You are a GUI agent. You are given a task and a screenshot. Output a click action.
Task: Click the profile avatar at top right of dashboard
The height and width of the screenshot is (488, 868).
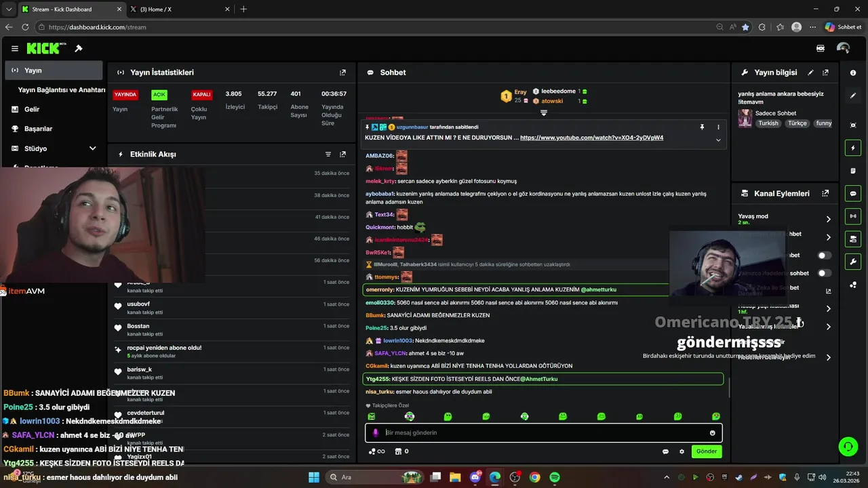click(843, 48)
